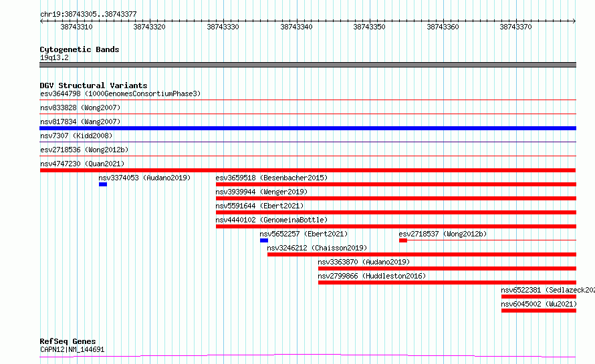Click ruler position 38743320

150,27
